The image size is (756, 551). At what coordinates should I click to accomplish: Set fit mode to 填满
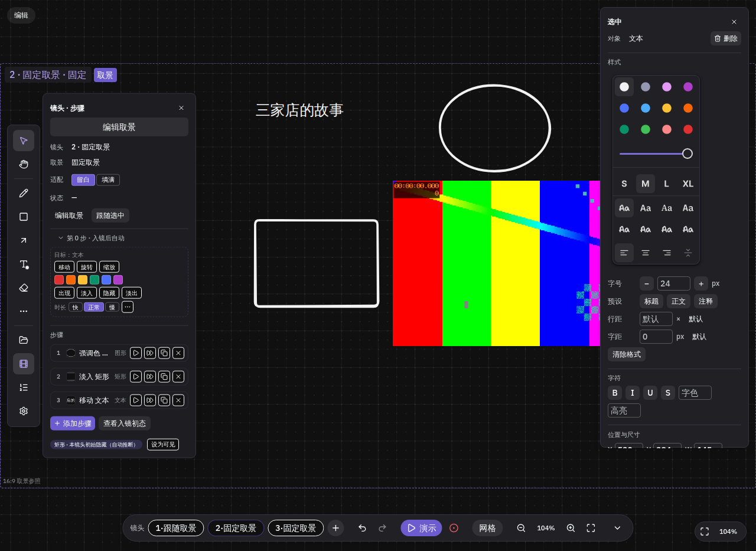pos(108,180)
